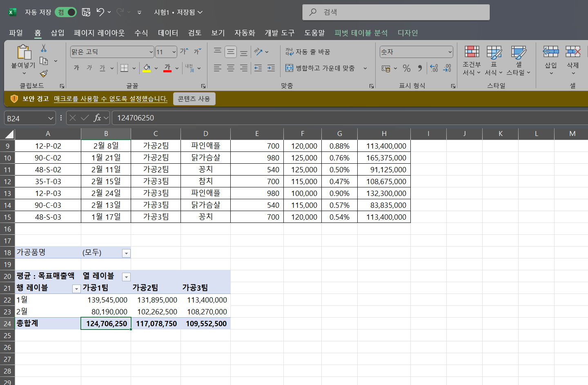Click the cut scissors icon
This screenshot has width=588, height=385.
[44, 48]
